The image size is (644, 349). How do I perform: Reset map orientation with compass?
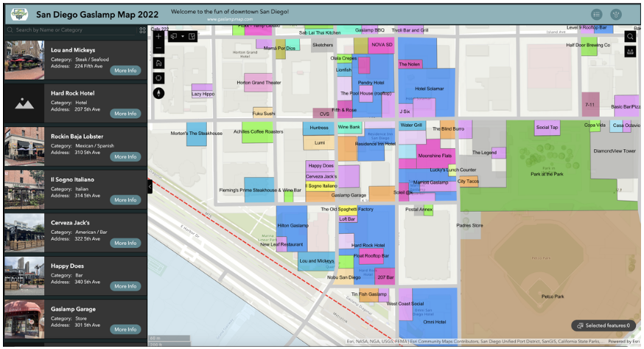click(x=158, y=93)
